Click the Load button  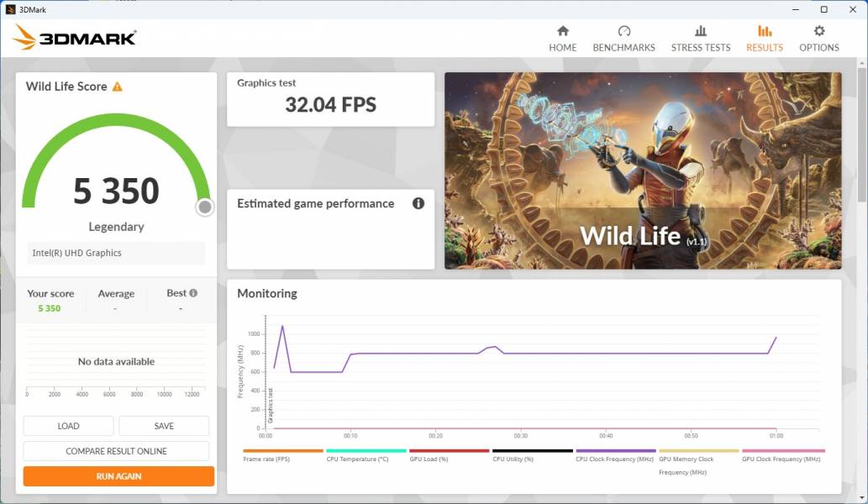[68, 426]
